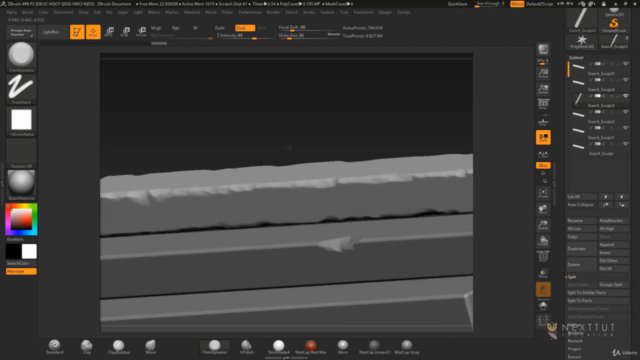Activate Draw mode button
The width and height of the screenshot is (640, 360).
(93, 32)
